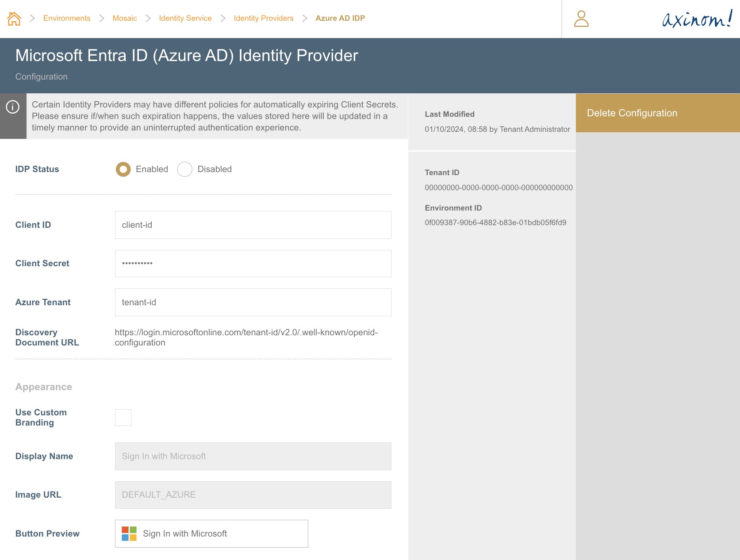740x560 pixels.
Task: Navigate to Mosaic via the breadcrumb
Action: click(125, 18)
